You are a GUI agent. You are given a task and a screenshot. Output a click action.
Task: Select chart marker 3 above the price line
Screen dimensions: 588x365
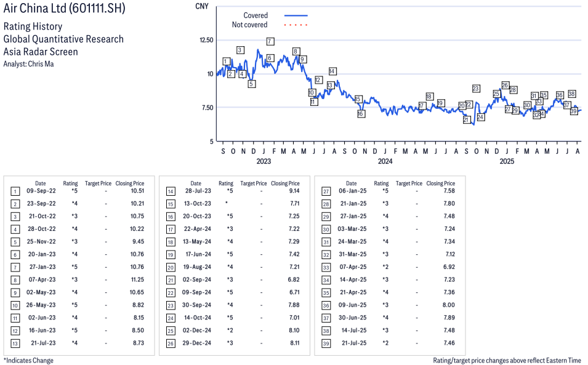240,50
